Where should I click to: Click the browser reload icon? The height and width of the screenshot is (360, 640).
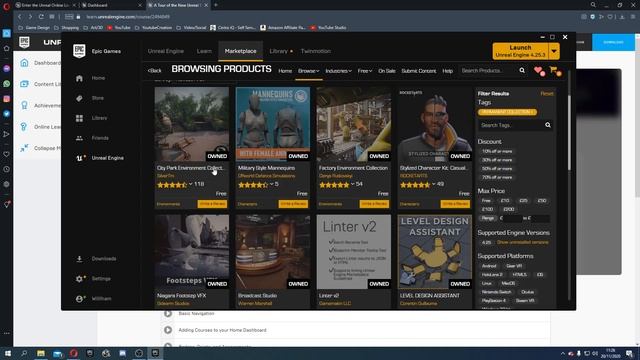[41, 17]
